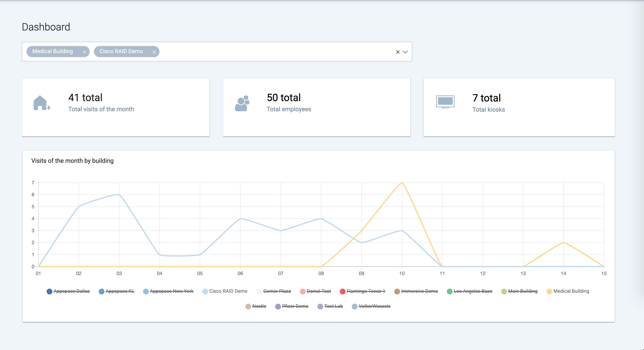Clear all selected buildings in filter

(398, 52)
